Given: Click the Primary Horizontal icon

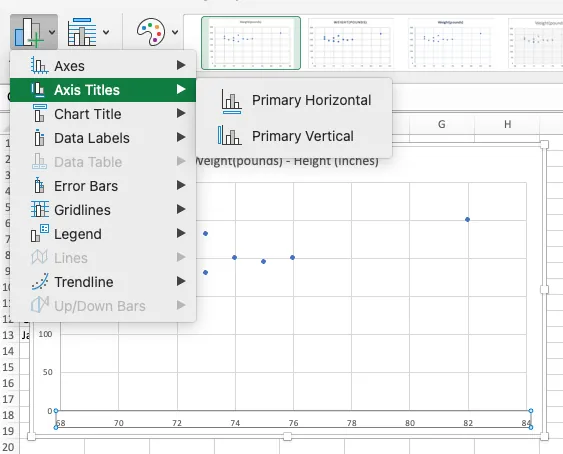Looking at the screenshot, I should [232, 101].
